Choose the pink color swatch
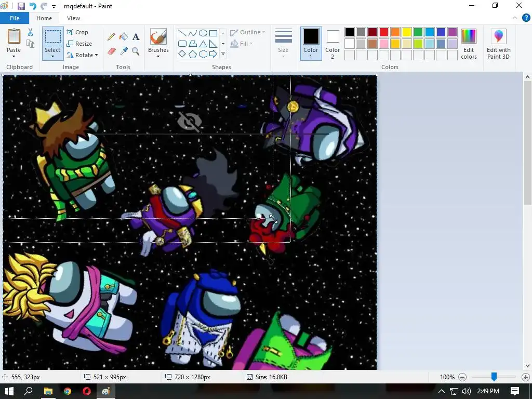Image resolution: width=532 pixels, height=399 pixels. (384, 44)
